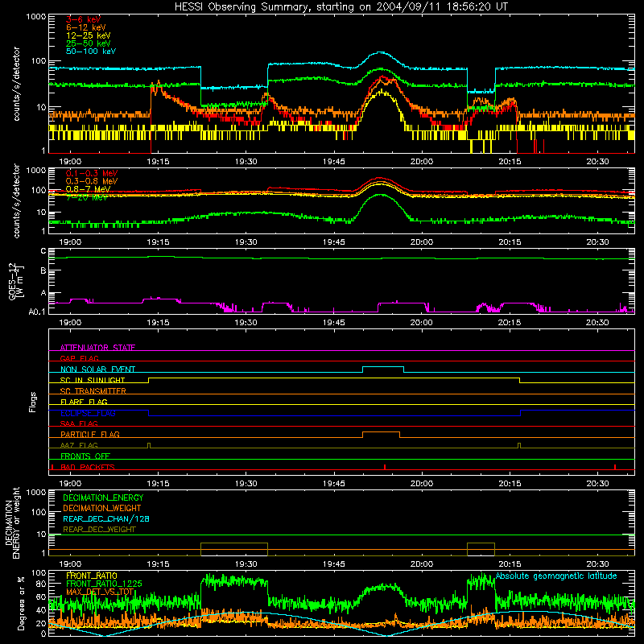Click the 19:30 tick under the Flags panel

click(246, 484)
